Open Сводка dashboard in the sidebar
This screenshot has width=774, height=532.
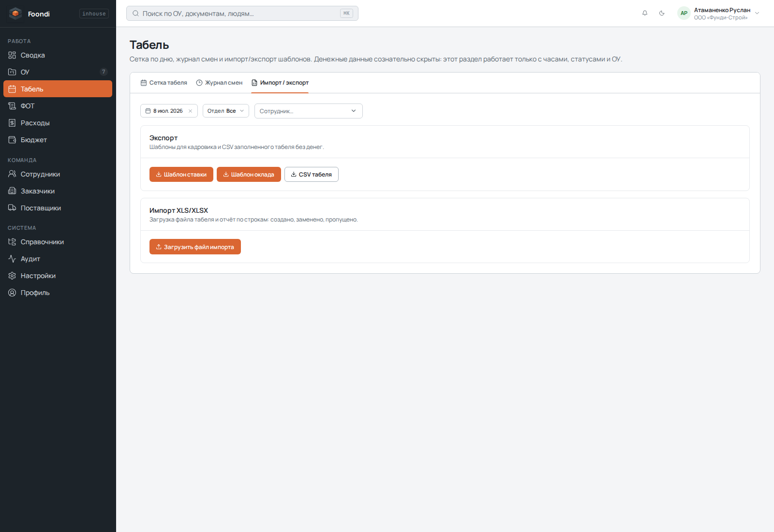[58, 55]
